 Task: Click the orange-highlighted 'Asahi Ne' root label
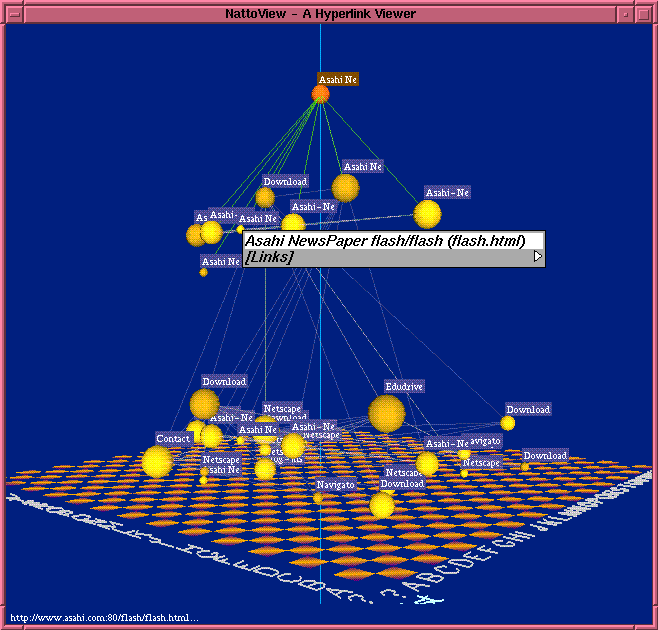point(338,79)
